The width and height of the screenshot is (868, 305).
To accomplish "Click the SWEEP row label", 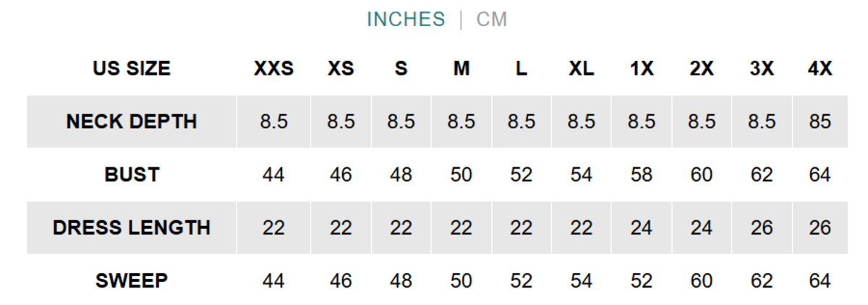I will click(x=132, y=280).
